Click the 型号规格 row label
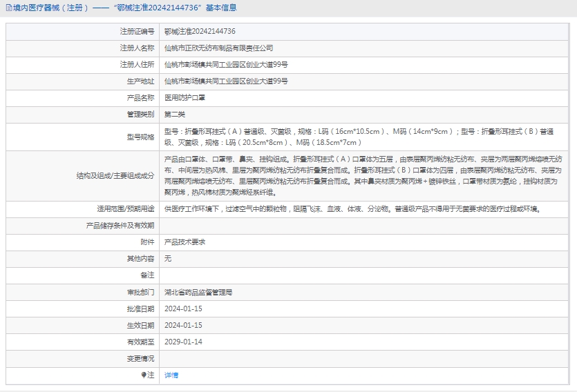 point(141,137)
